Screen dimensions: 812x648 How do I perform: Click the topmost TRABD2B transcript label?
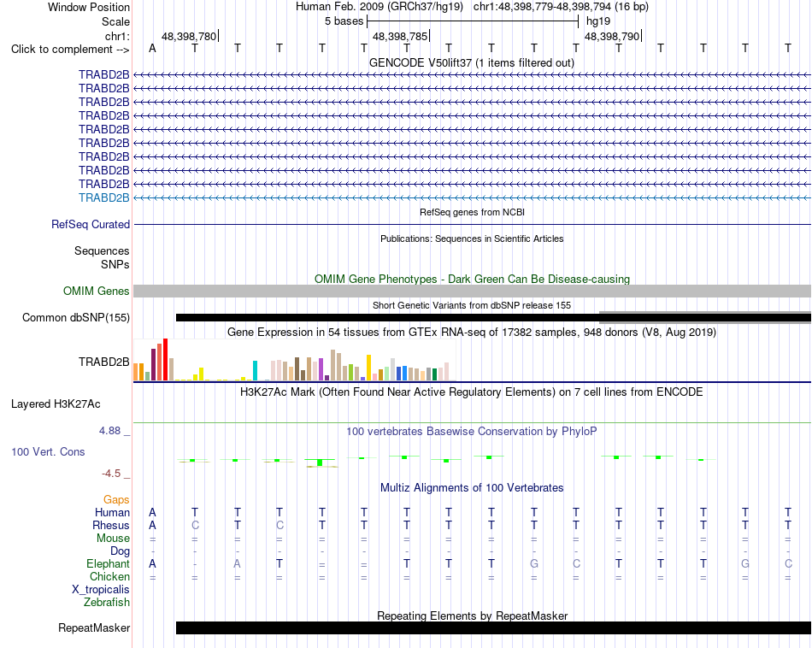(104, 74)
